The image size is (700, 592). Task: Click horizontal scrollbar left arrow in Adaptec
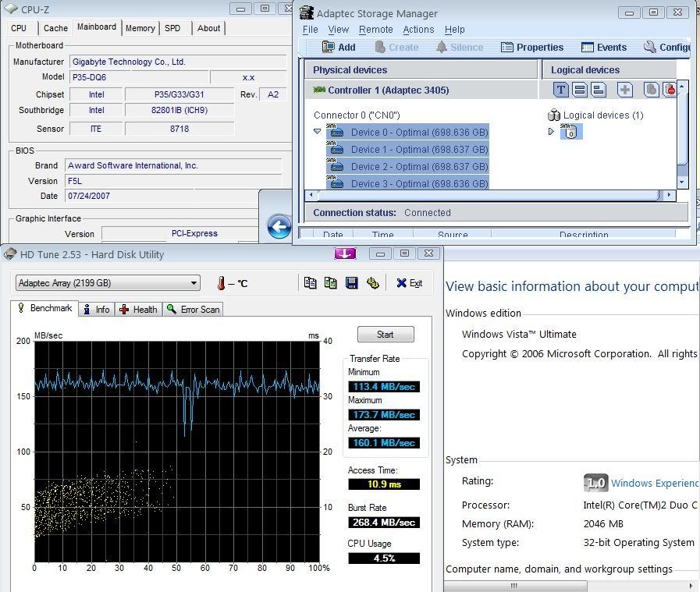pos(311,194)
